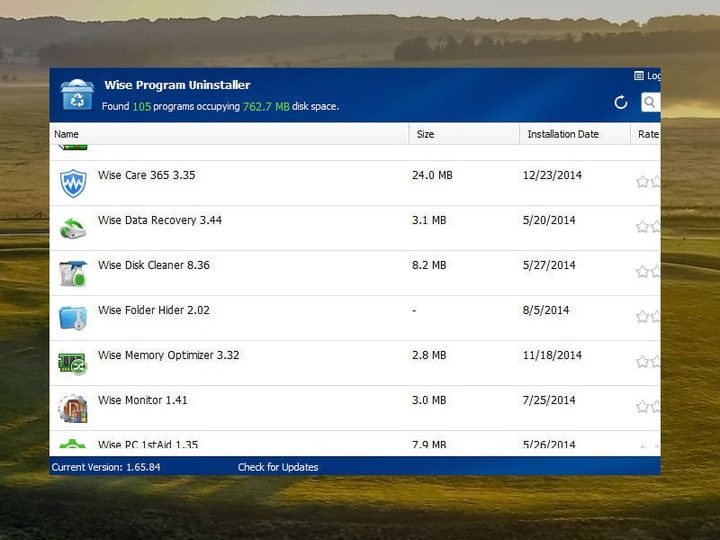The height and width of the screenshot is (540, 720).
Task: Rate Wise Data Recovery with first star
Action: [x=643, y=227]
